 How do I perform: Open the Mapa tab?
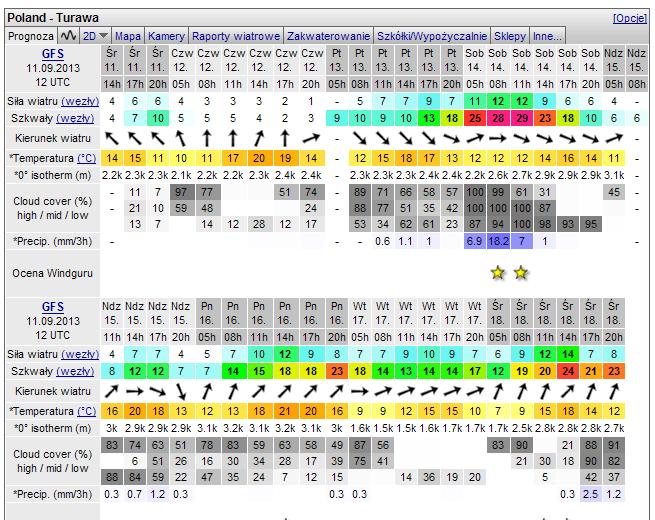pyautogui.click(x=128, y=36)
